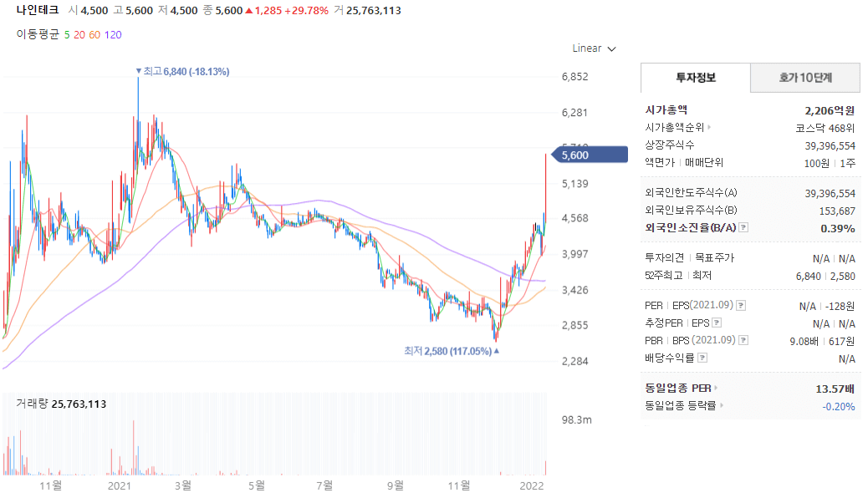The width and height of the screenshot is (868, 498).
Task: Click the 배당수익률 help icon
Action: (x=702, y=358)
